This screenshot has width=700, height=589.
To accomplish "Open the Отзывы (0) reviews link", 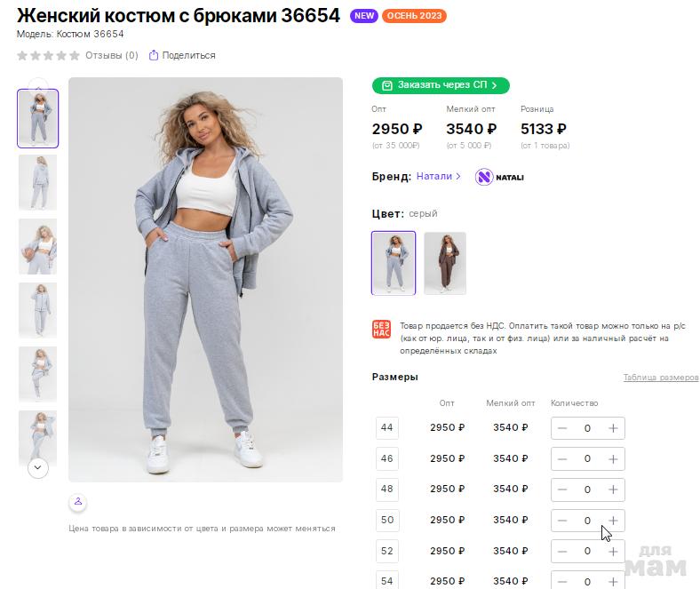I will [111, 55].
